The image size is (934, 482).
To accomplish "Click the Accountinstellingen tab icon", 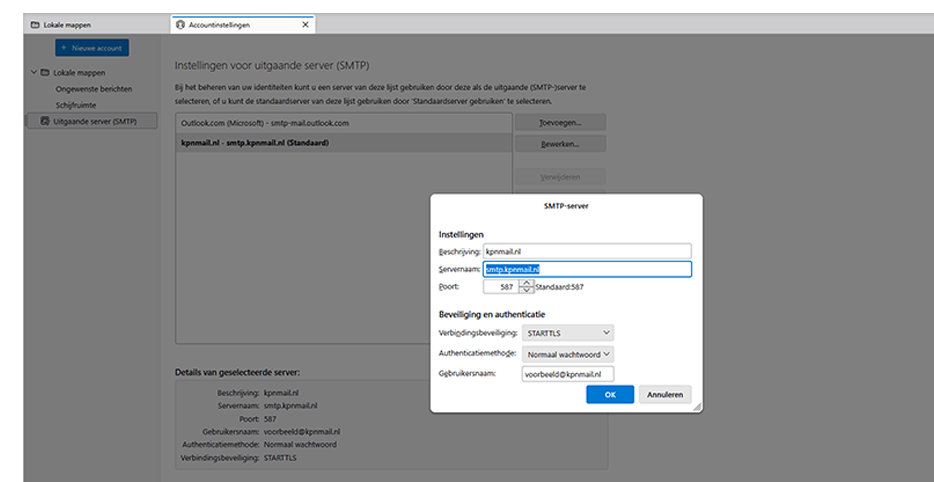I will click(x=180, y=25).
